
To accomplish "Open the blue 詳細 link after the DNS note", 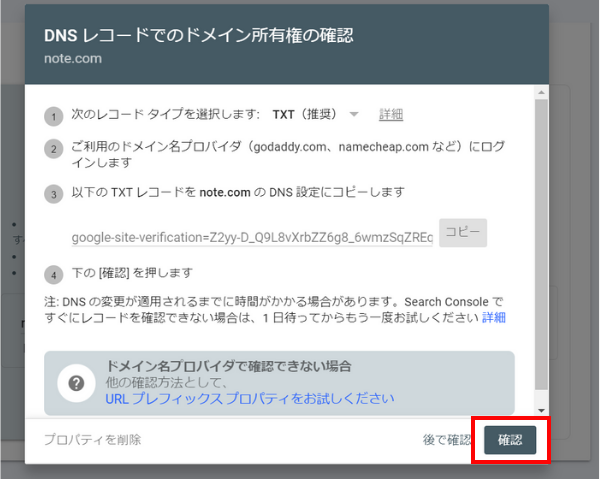I will [494, 317].
